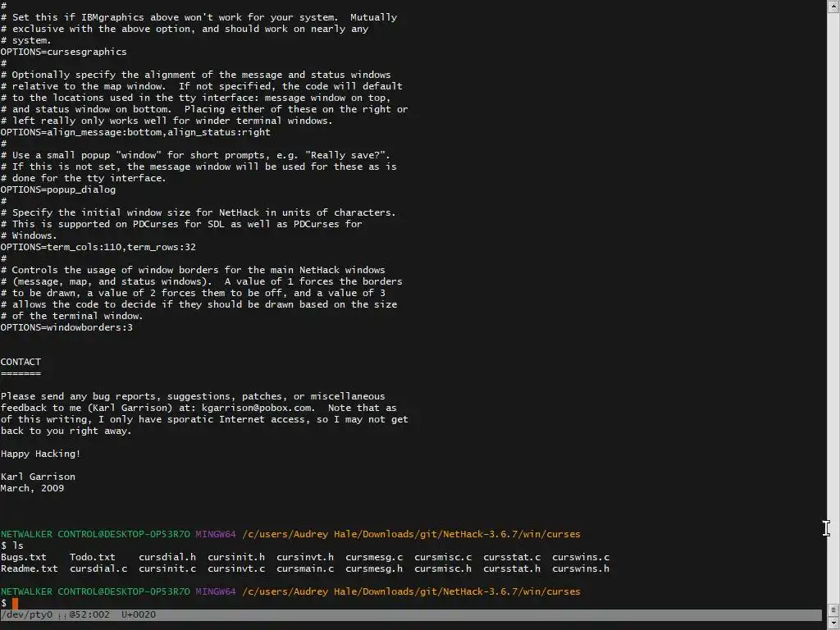Image resolution: width=840 pixels, height=630 pixels.
Task: Click the @52:002 position in status bar
Action: [x=89, y=614]
